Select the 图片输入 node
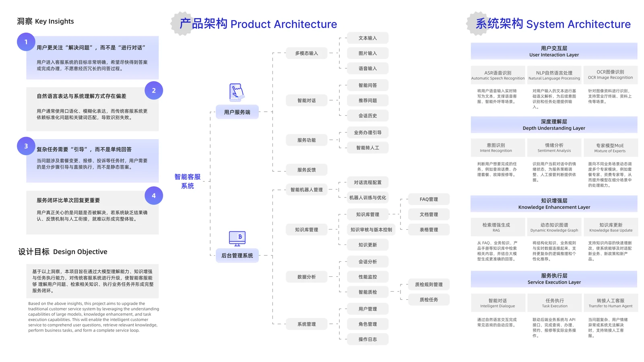 (x=367, y=53)
